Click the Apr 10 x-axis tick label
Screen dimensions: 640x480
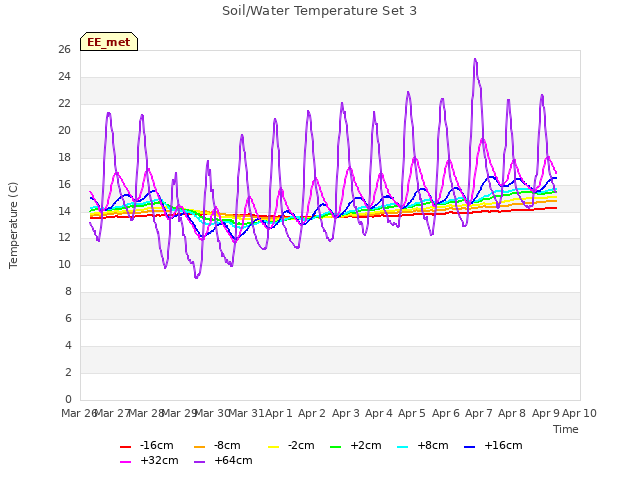579,413
